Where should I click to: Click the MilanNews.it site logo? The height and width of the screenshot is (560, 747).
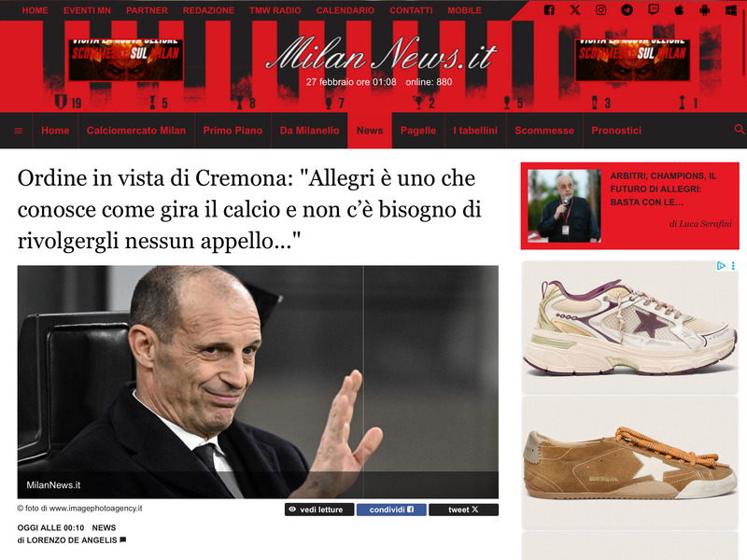tap(381, 55)
